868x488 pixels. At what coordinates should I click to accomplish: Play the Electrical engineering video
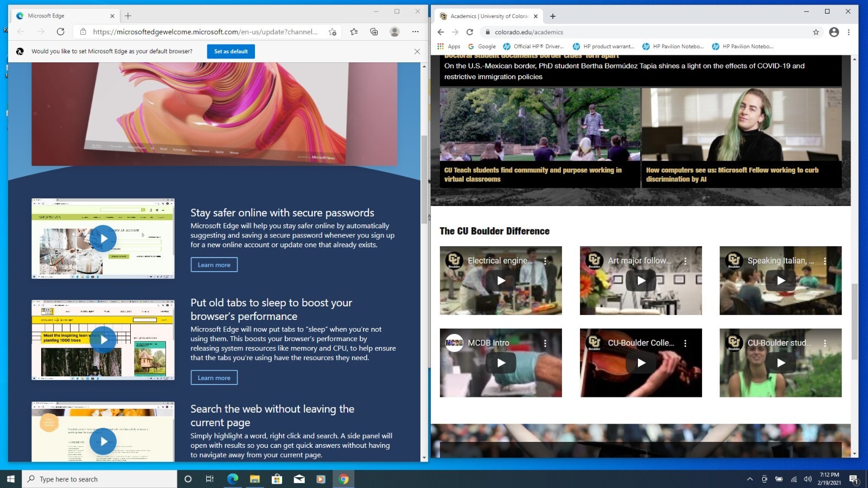(501, 281)
